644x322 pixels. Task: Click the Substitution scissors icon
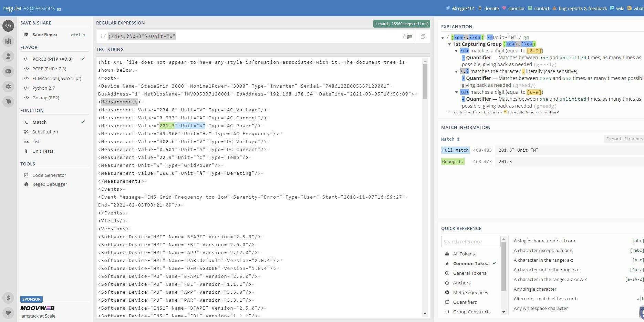pos(27,132)
